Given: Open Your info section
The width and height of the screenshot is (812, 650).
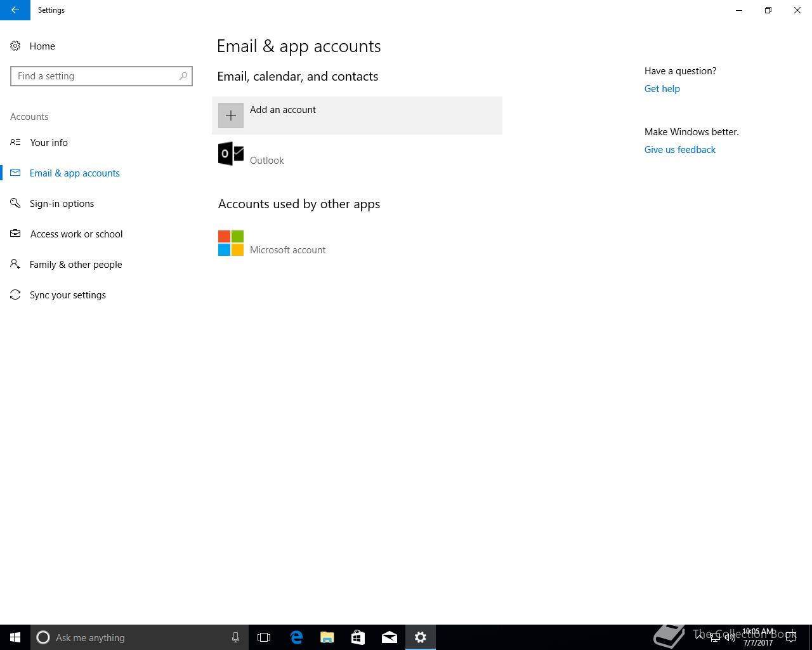Looking at the screenshot, I should coord(49,143).
